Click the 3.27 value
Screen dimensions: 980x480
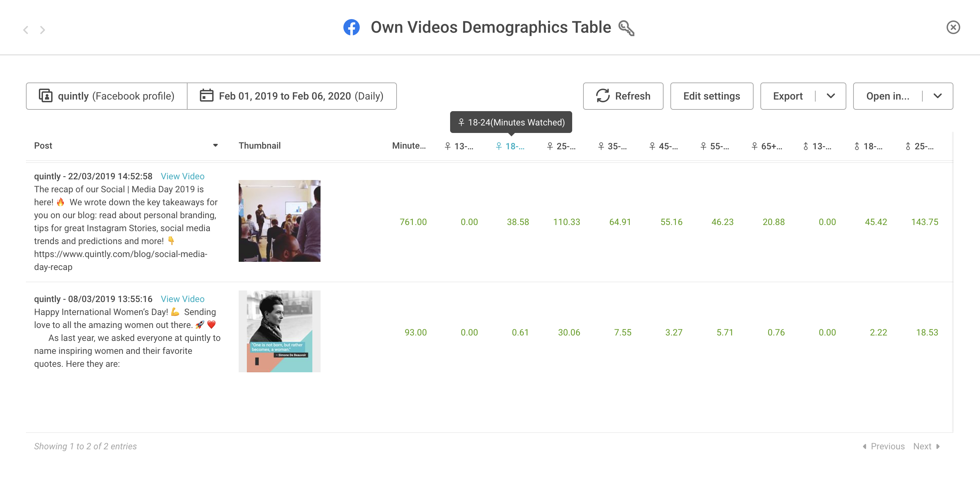674,332
